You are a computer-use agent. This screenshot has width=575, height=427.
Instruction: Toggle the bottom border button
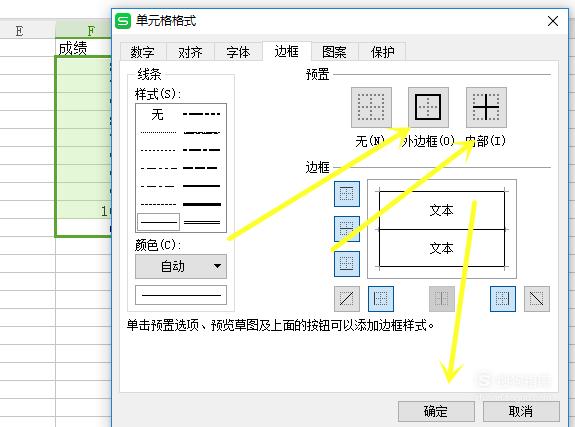point(347,263)
